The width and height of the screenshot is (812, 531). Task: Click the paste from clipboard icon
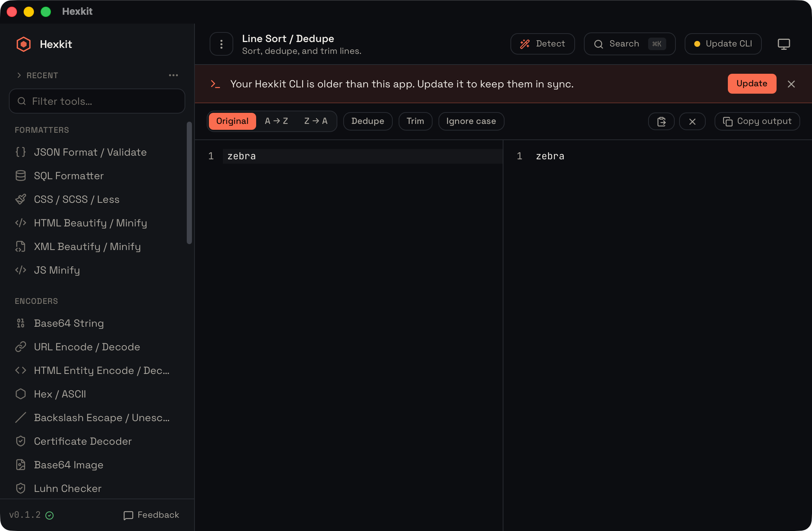click(661, 121)
